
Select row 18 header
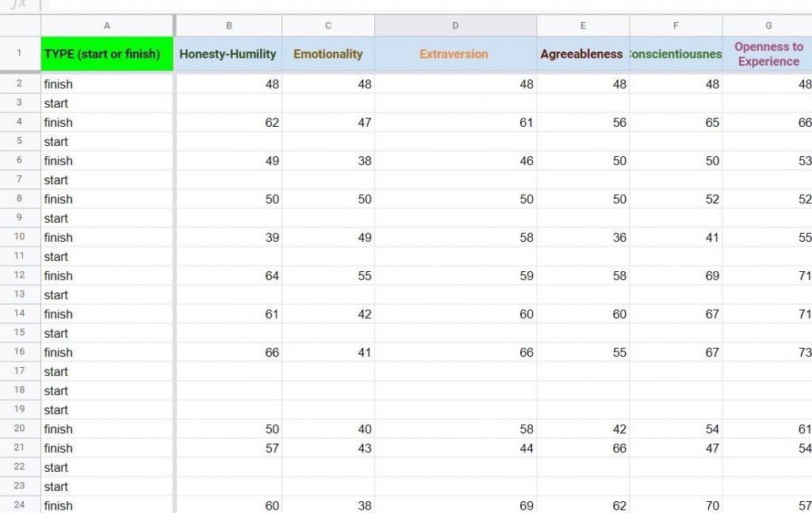20,390
